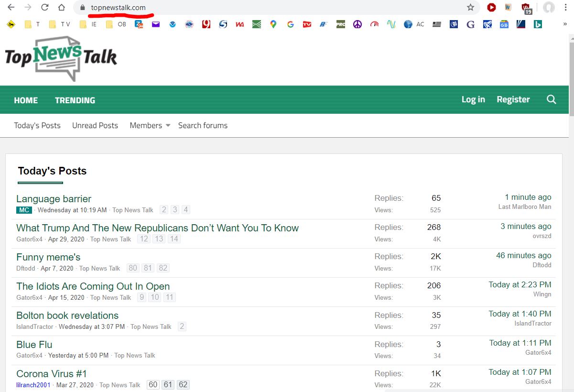574x392 pixels.
Task: Open the Chrome three-dot menu
Action: click(x=565, y=8)
